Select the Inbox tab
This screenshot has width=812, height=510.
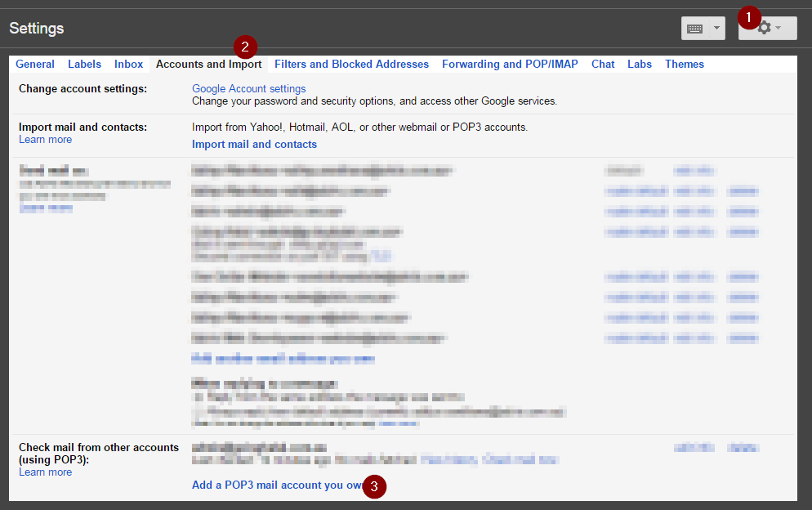tap(128, 64)
